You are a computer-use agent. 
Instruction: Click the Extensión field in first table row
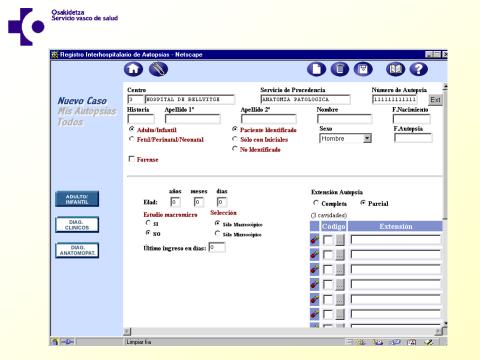396,240
